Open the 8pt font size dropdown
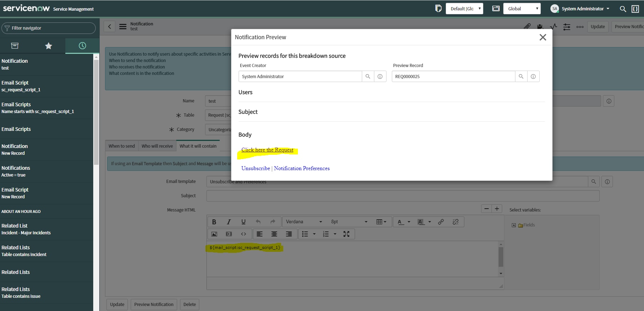This screenshot has width=644, height=311. click(x=349, y=222)
